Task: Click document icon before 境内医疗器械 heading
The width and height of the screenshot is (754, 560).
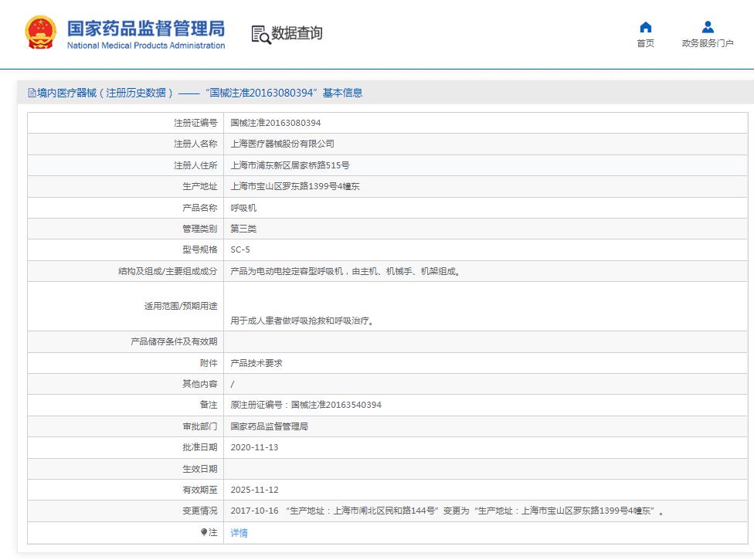Action: (x=32, y=93)
